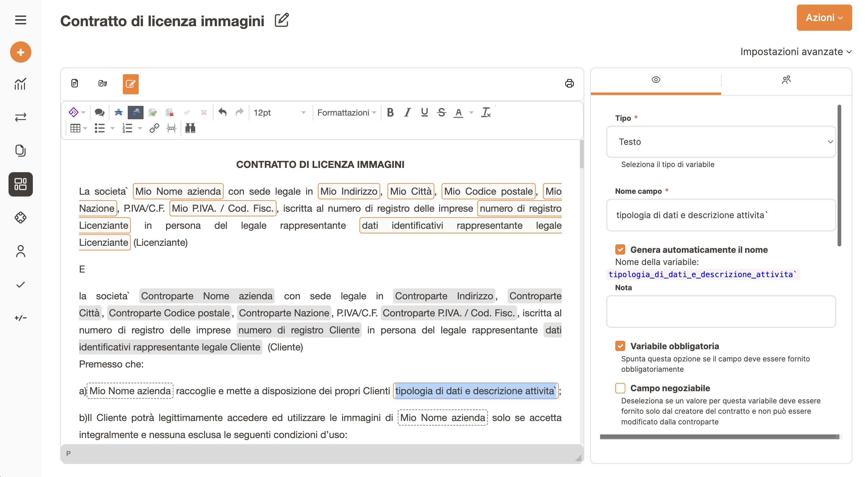868x477 pixels.
Task: Accept all changes document-check icon
Action: (153, 112)
